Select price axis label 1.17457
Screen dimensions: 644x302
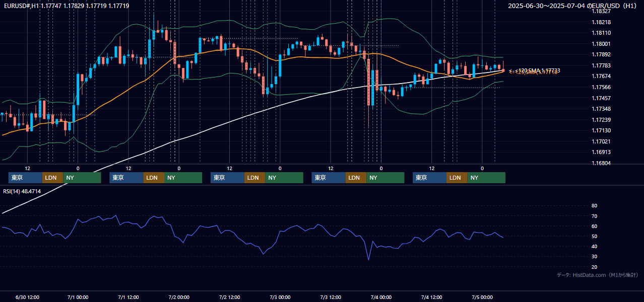pyautogui.click(x=601, y=98)
